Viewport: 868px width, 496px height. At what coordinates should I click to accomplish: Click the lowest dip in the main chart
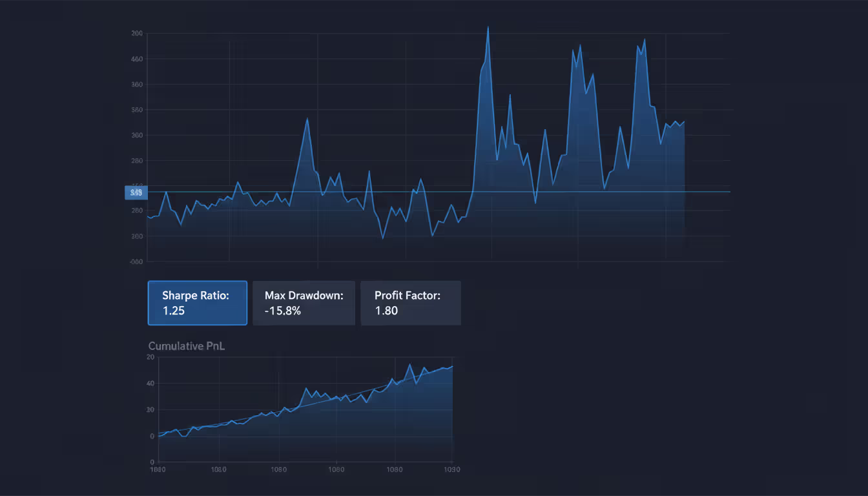coord(382,238)
